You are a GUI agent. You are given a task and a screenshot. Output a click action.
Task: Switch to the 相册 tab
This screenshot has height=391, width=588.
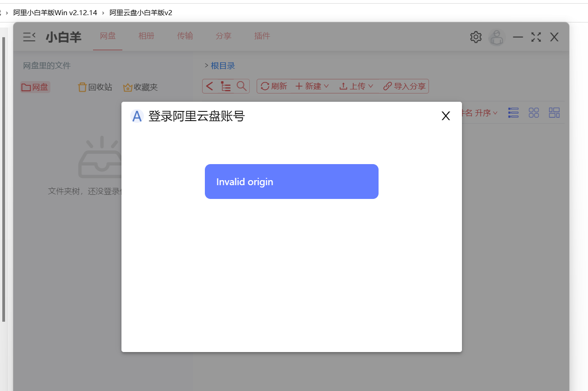(146, 36)
